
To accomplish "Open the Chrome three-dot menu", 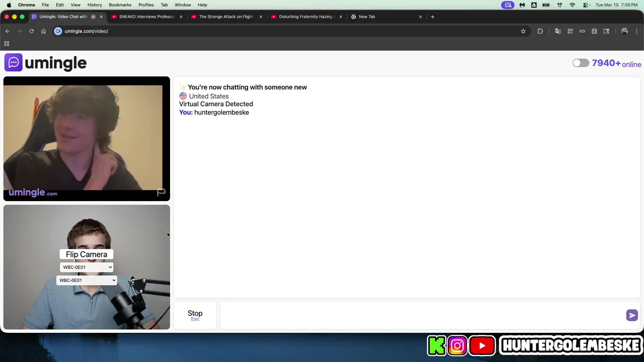I will (x=636, y=31).
